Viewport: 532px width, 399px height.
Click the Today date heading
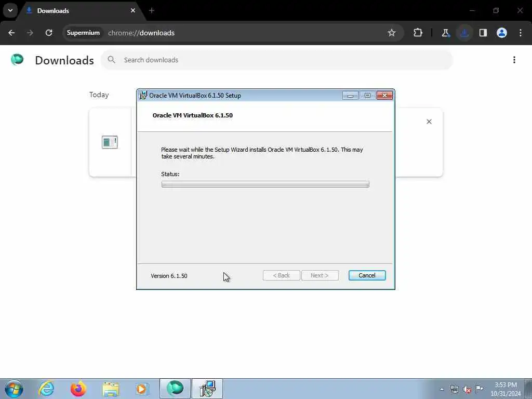99,95
